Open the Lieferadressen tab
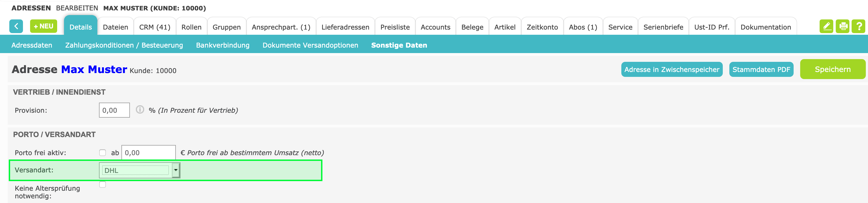 pos(345,27)
